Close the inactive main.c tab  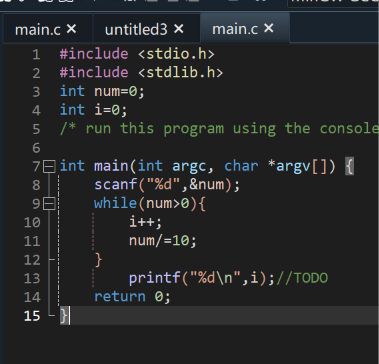[x=72, y=29]
